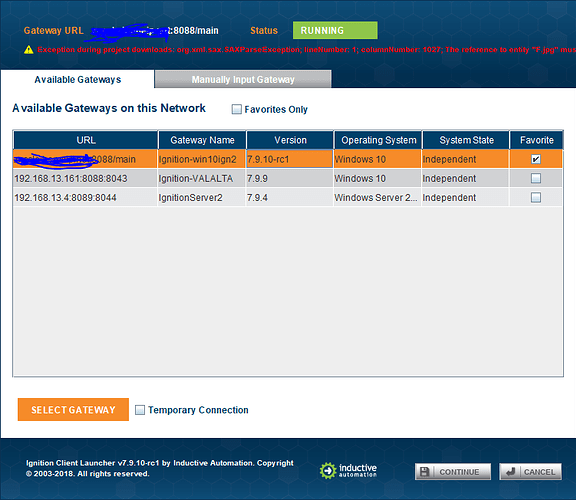The width and height of the screenshot is (576, 500).
Task: Click Windows 10 cell in Ignition-VALALTA row
Action: (x=377, y=178)
